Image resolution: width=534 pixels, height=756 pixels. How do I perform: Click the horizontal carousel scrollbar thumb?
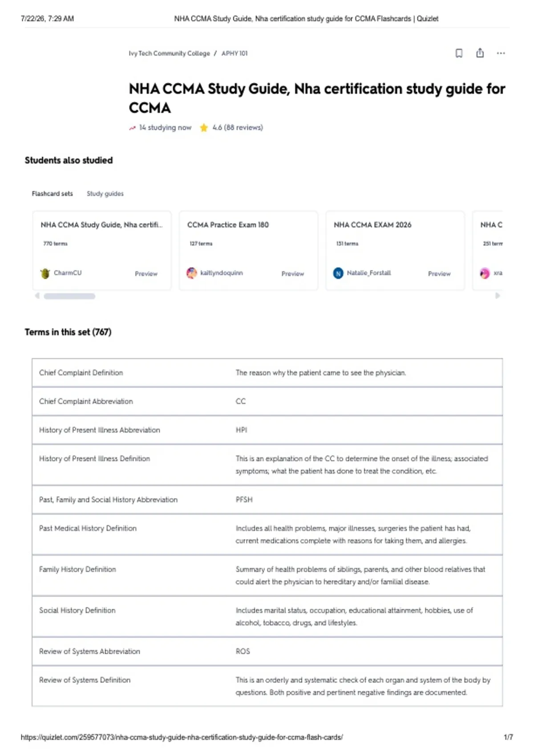tap(69, 296)
